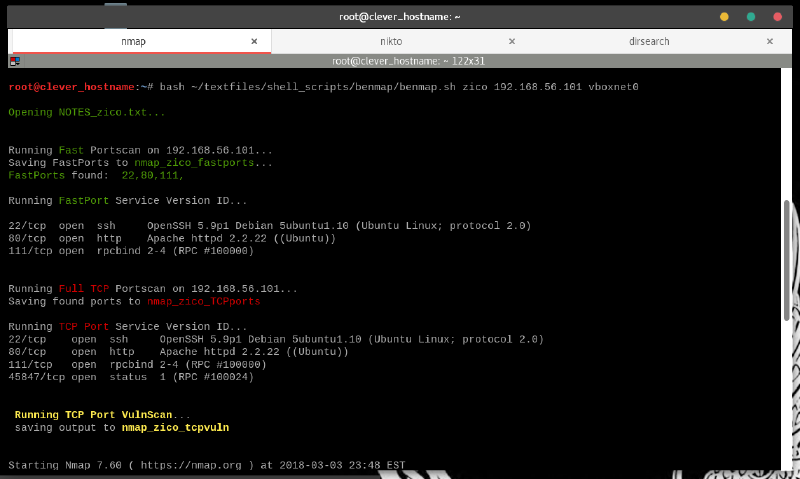Click the red nmap_zico_TCPports filename

coord(203,301)
